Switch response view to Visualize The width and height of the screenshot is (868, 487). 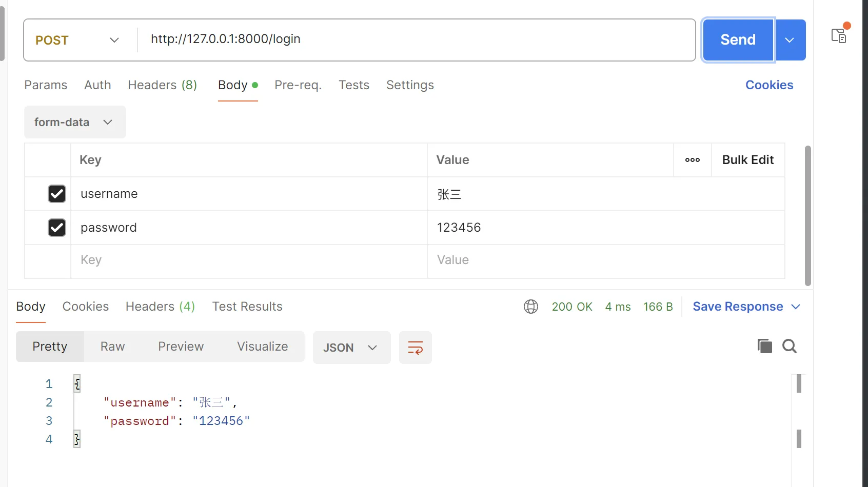[x=263, y=347]
